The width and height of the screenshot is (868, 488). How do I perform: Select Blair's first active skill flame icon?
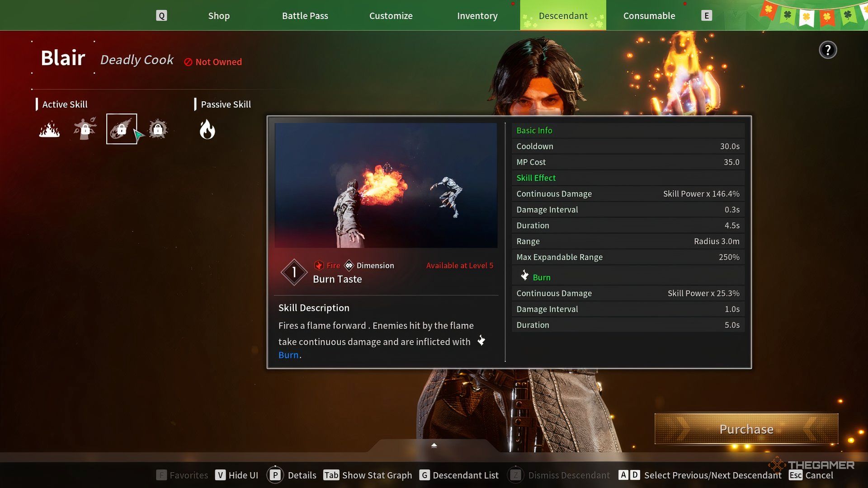coord(49,129)
